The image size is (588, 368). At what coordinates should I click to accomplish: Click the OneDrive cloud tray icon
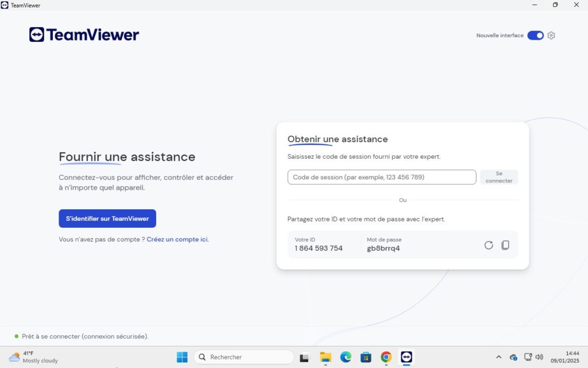click(513, 358)
